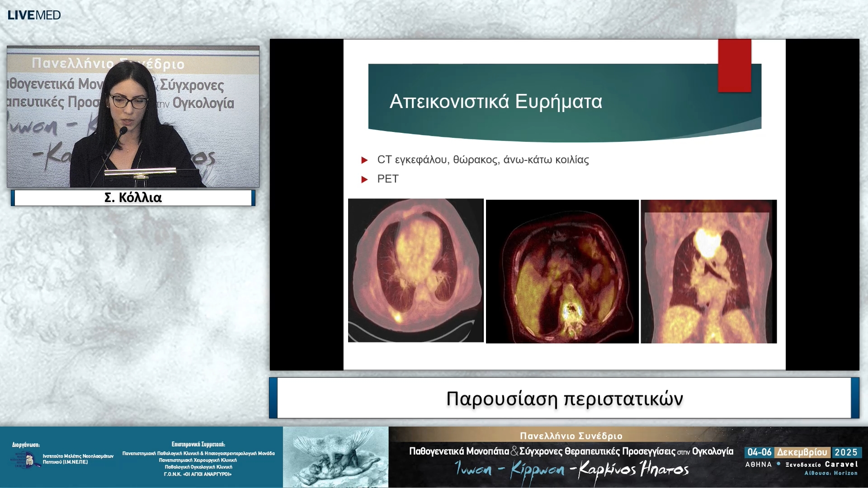The image size is (868, 488).
Task: Click the PET bullet text
Action: [x=388, y=179]
